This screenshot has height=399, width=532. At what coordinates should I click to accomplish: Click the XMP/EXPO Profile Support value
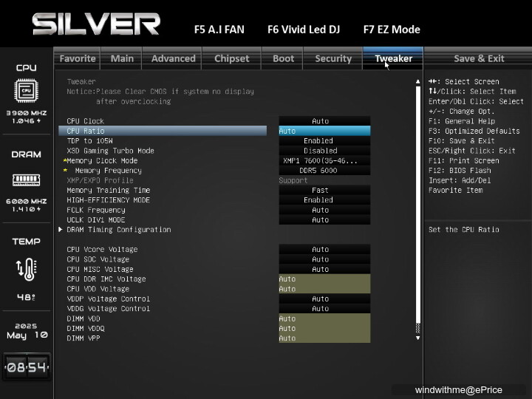tap(293, 180)
